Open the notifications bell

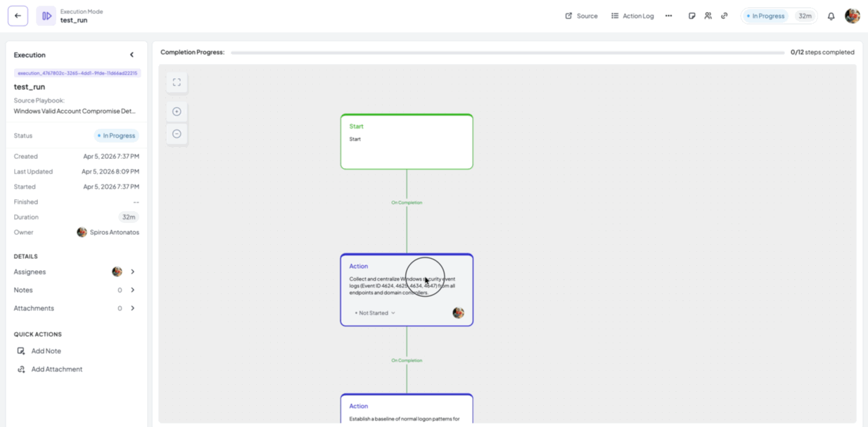click(833, 15)
